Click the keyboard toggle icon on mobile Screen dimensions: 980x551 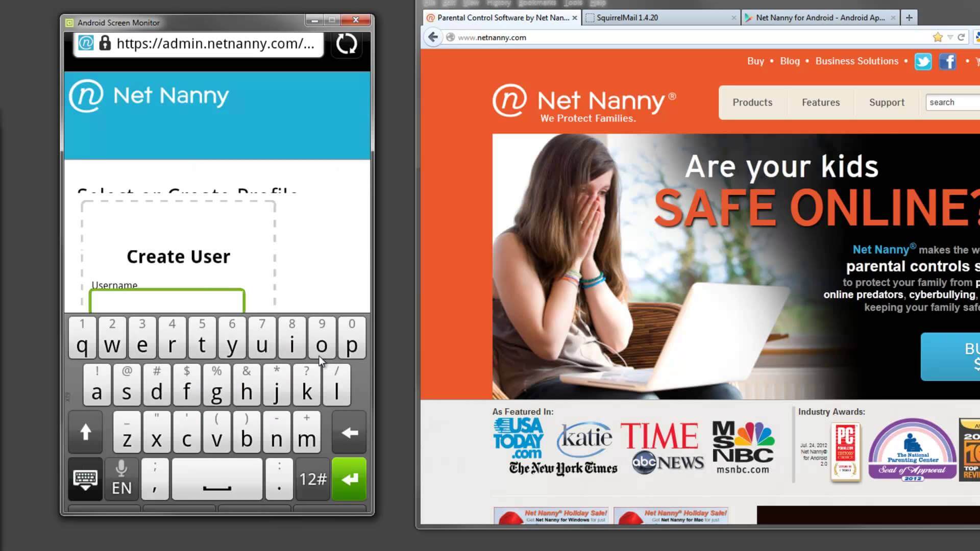pos(85,479)
